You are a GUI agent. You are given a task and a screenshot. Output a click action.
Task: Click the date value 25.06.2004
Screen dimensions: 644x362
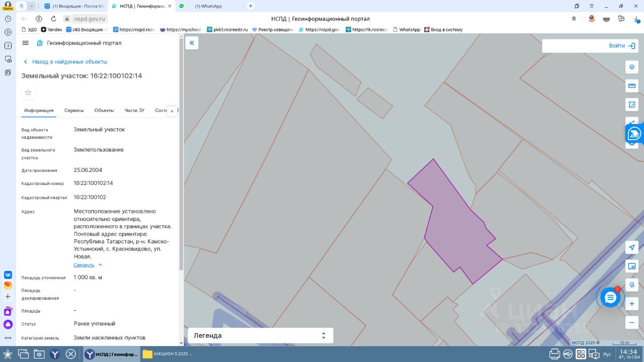(88, 170)
